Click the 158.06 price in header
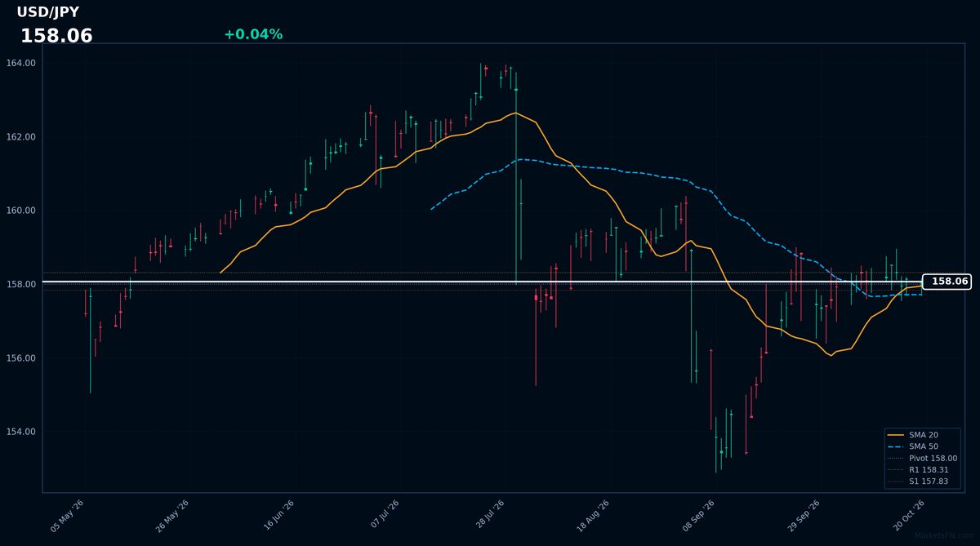Image resolution: width=980 pixels, height=546 pixels. [x=56, y=36]
